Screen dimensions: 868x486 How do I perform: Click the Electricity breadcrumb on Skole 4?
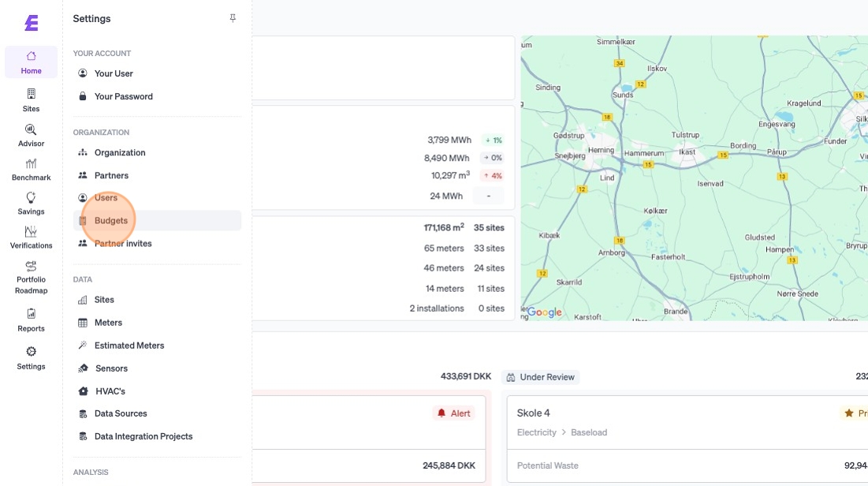pyautogui.click(x=536, y=432)
